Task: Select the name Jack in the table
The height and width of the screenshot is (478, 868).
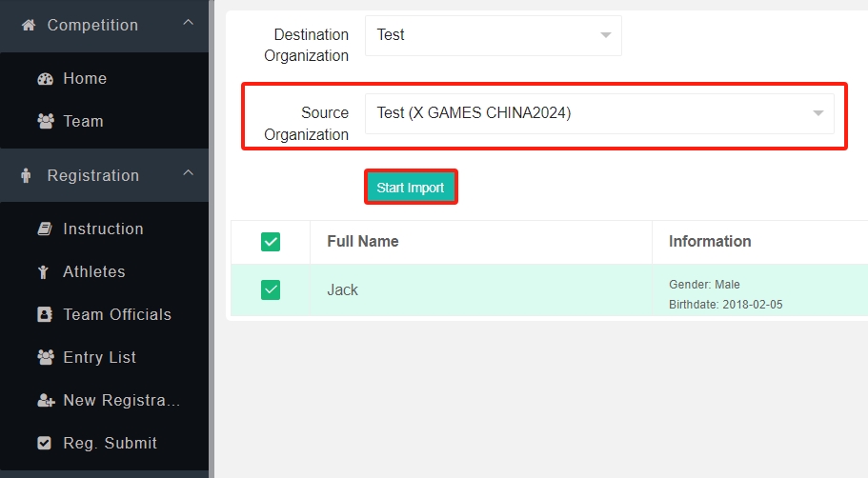Action: click(343, 289)
